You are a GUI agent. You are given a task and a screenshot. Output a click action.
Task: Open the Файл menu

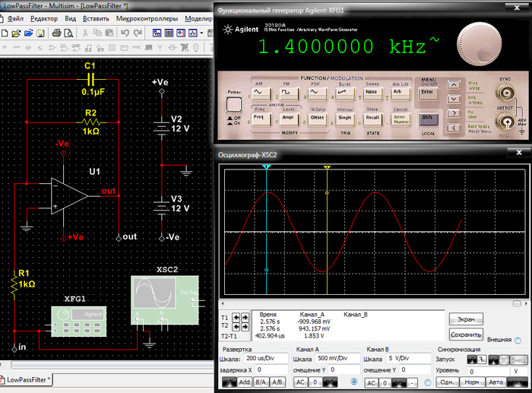[15, 19]
